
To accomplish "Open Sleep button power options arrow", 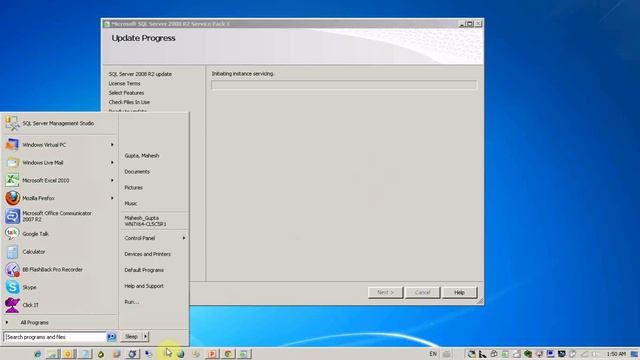I will (x=145, y=336).
